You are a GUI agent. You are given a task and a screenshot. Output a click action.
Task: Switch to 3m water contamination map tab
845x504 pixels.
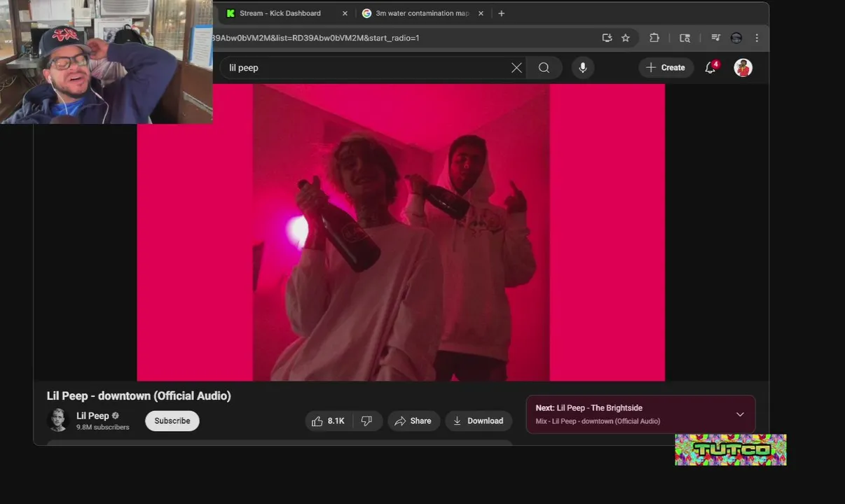pyautogui.click(x=422, y=13)
